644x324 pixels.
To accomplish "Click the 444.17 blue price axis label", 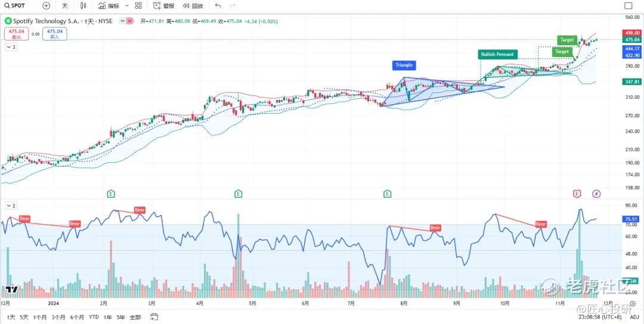I will pos(633,48).
